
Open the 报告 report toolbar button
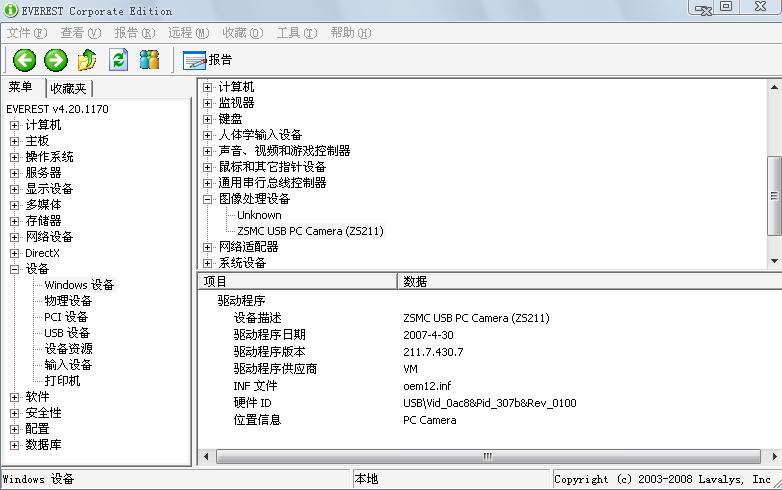tap(207, 60)
